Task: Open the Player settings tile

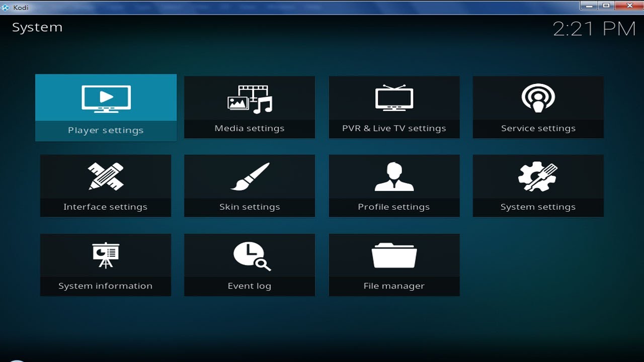Action: pyautogui.click(x=106, y=107)
